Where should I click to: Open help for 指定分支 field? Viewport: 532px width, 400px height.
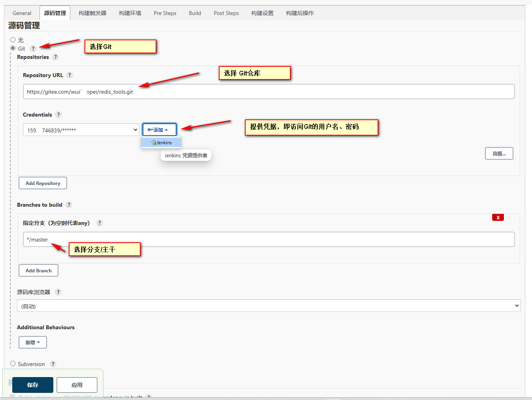pos(99,223)
